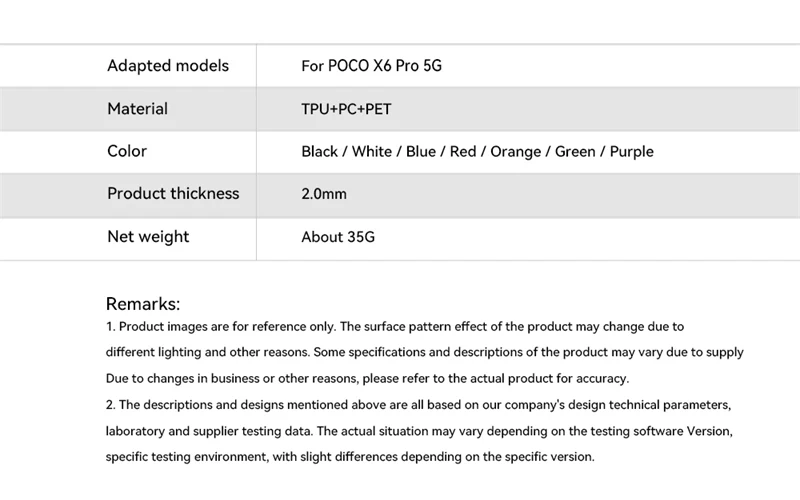The height and width of the screenshot is (500, 800).
Task: Select the "TPU+PC+PET" material value
Action: tap(348, 109)
